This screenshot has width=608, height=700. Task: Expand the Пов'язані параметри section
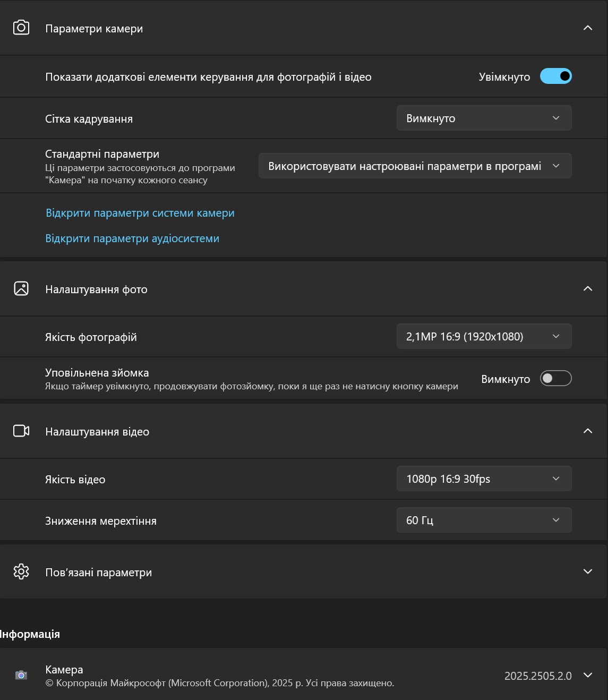[x=588, y=571]
